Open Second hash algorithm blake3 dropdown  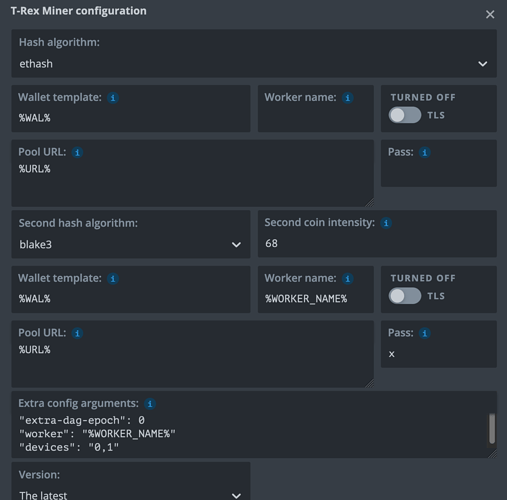click(131, 234)
